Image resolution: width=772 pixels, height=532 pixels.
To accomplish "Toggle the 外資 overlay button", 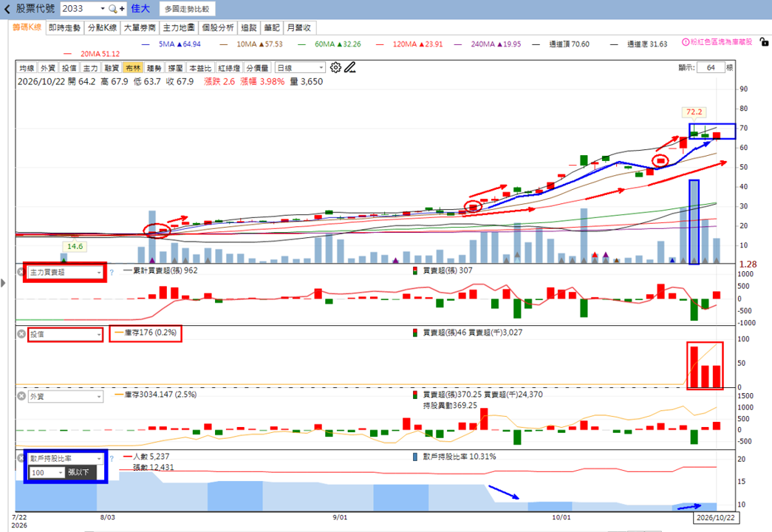I will click(x=48, y=68).
